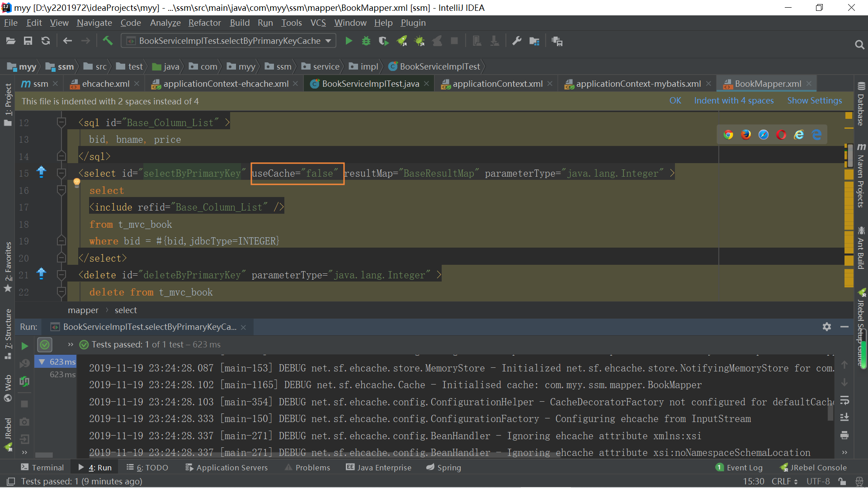The width and height of the screenshot is (868, 488).
Task: Open the Refactor menu
Action: (204, 23)
